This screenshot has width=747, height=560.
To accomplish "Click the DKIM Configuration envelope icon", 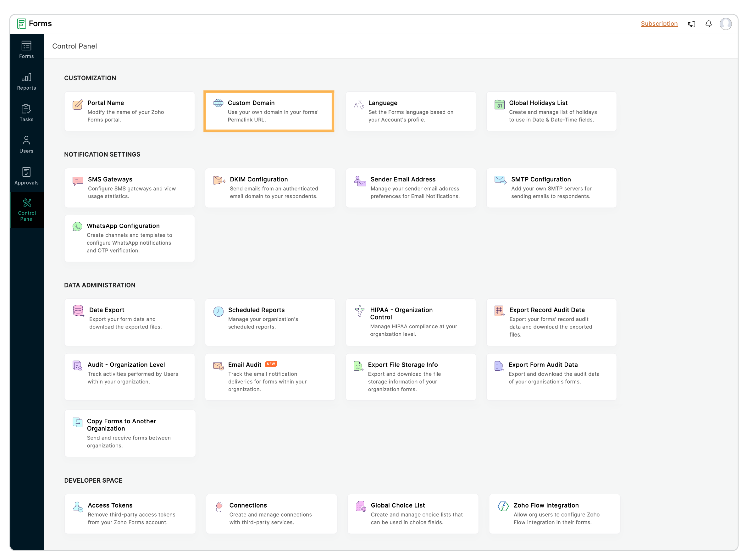I will click(x=219, y=180).
